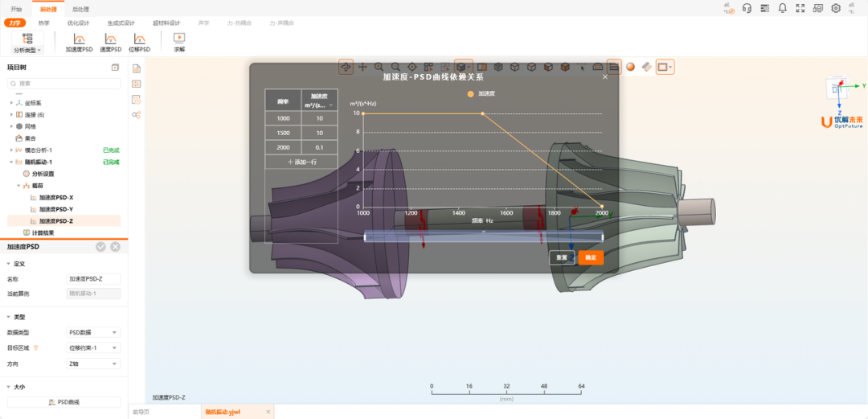
Task: Click the 速度PSD toolbar icon
Action: (x=110, y=42)
